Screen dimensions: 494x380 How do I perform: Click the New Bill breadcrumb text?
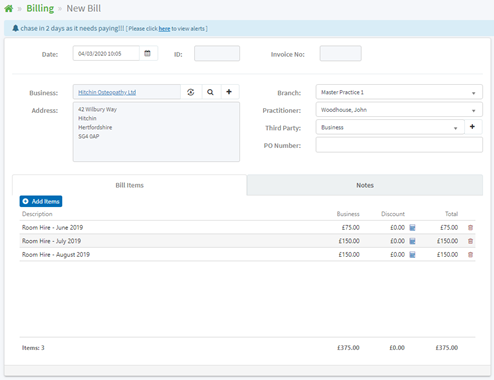[x=84, y=8]
